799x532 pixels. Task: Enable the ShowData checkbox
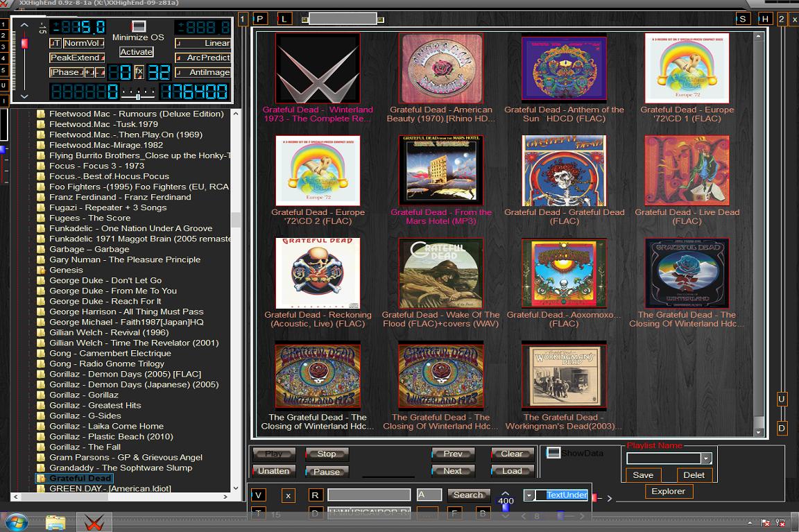[553, 452]
